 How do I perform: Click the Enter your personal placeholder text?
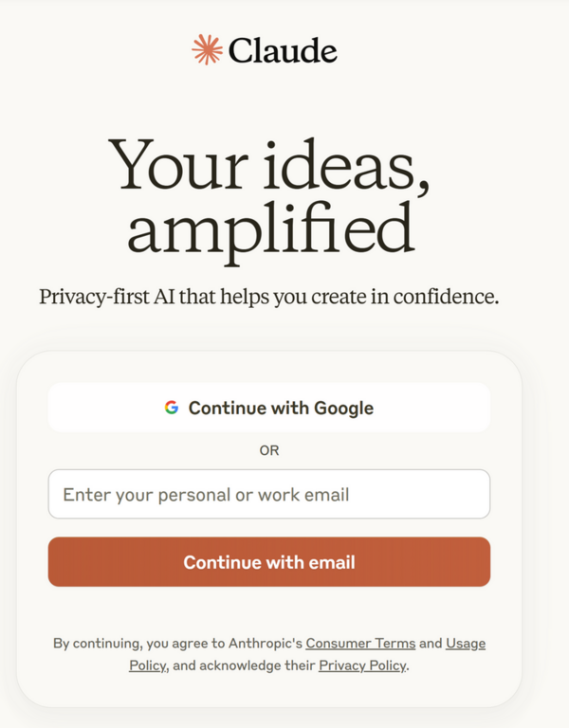206,495
